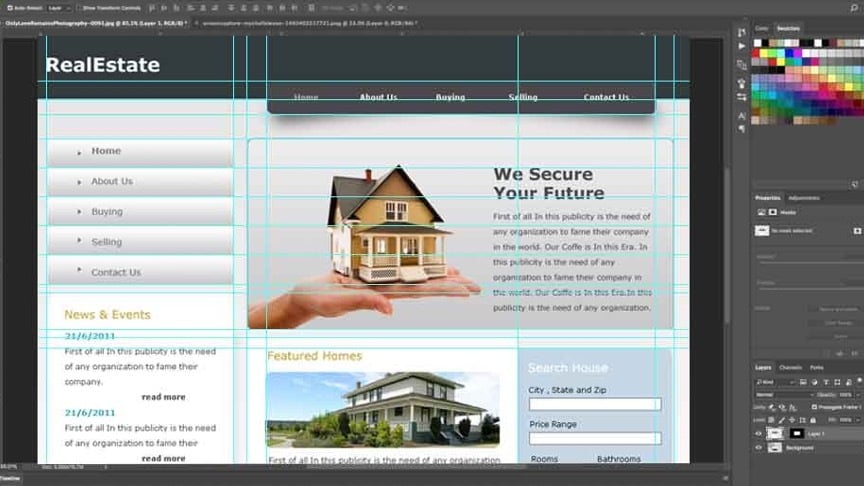Switch to the Channels tab
Screen dimensions: 864x486
click(x=790, y=368)
